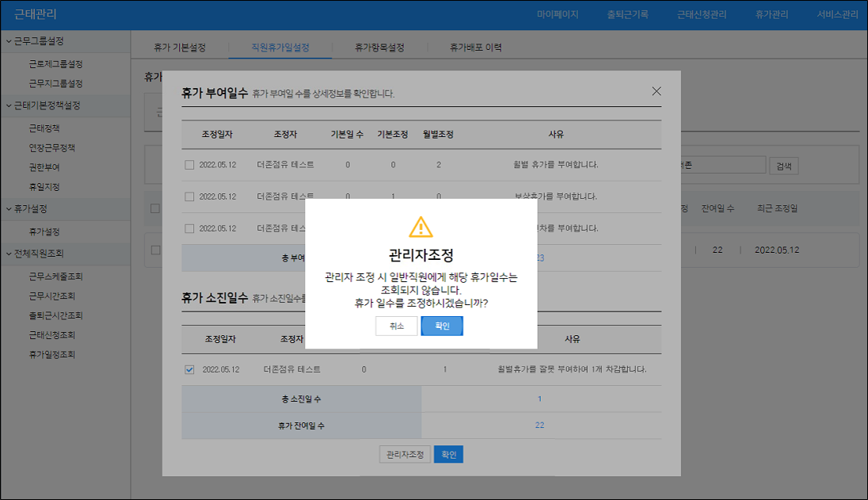Viewport: 868px width, 500px height.
Task: Open 근무스케줄조회 from the sidebar
Action: coord(55,277)
